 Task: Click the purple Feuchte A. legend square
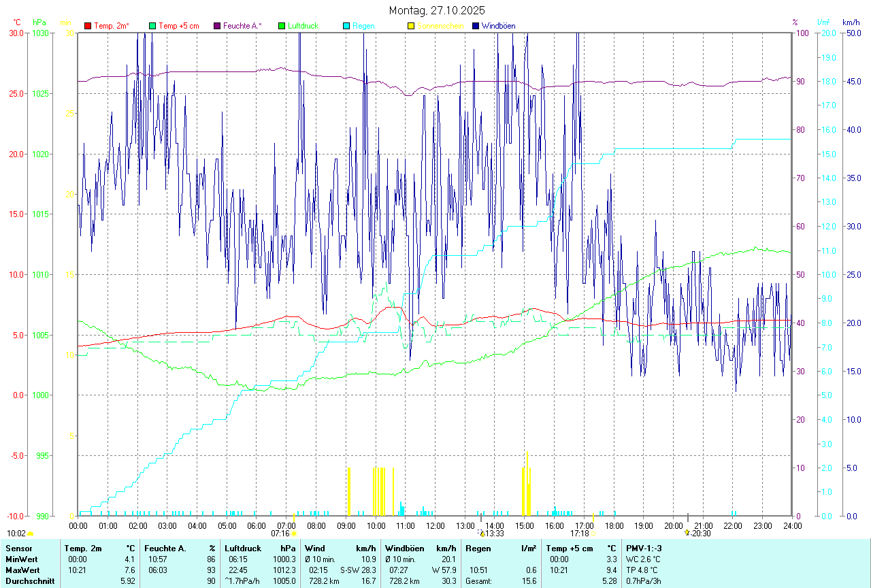pos(217,26)
